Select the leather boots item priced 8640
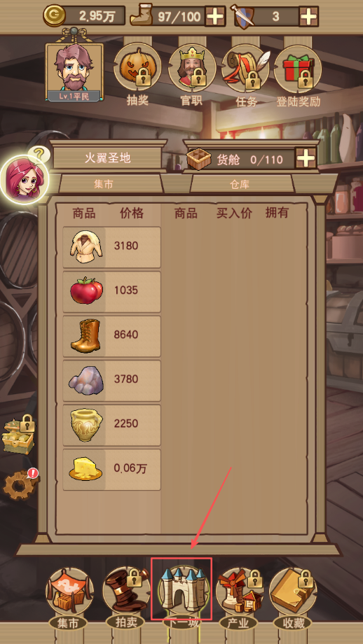 tap(111, 335)
